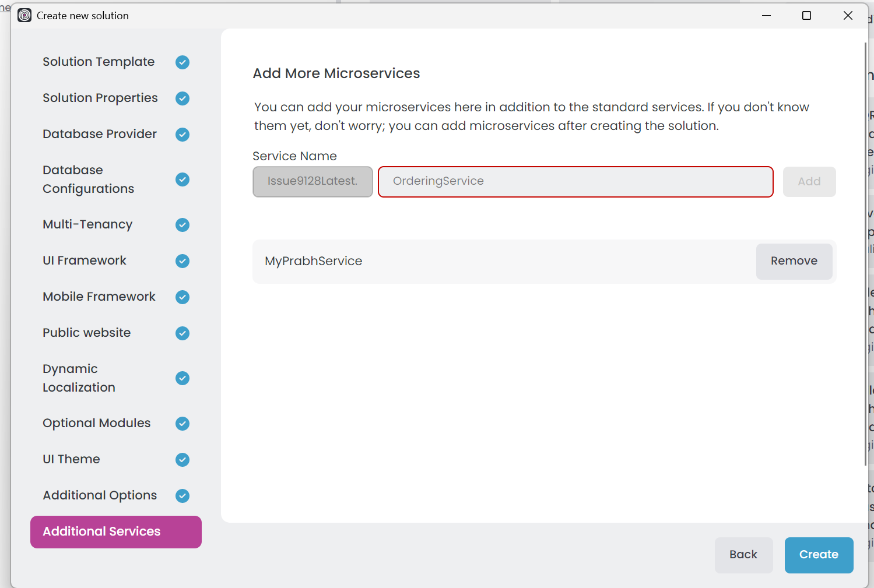Select the Database Configurations step
874x588 pixels.
[x=88, y=179]
